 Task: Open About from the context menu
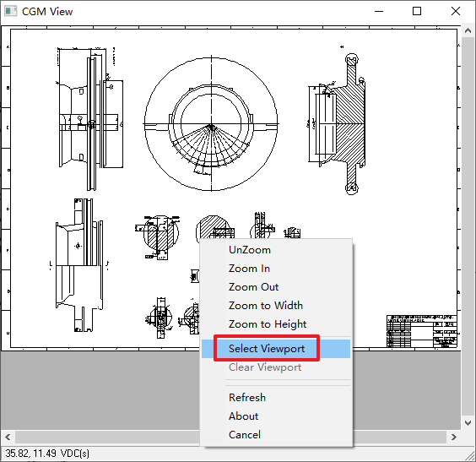coord(276,416)
